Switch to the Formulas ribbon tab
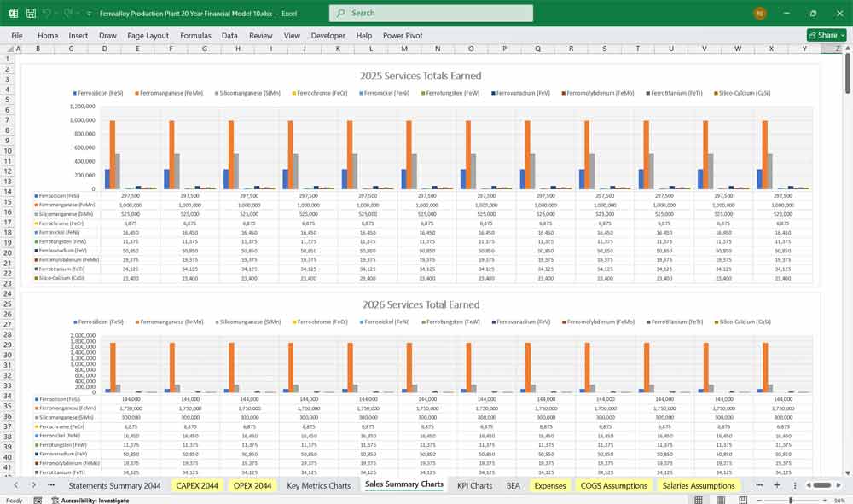Viewport: 853px width, 504px height. point(195,35)
